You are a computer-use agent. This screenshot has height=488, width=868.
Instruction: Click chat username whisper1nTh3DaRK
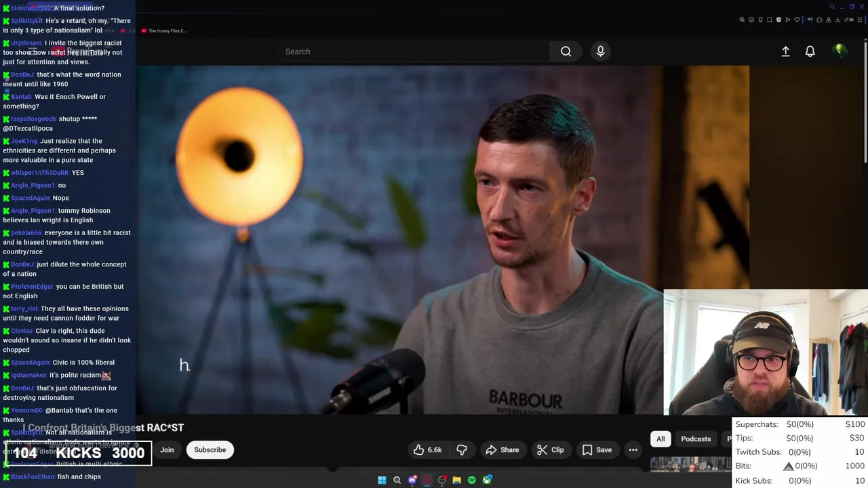point(39,173)
